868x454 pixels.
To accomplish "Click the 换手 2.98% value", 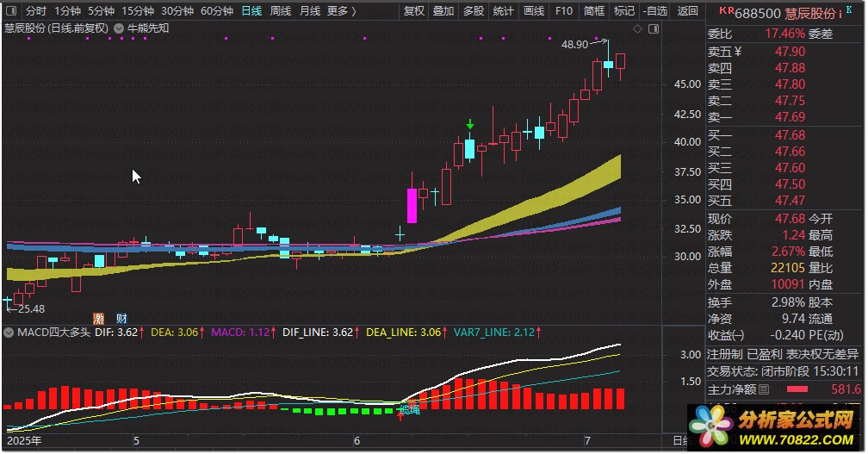I will pos(788,302).
